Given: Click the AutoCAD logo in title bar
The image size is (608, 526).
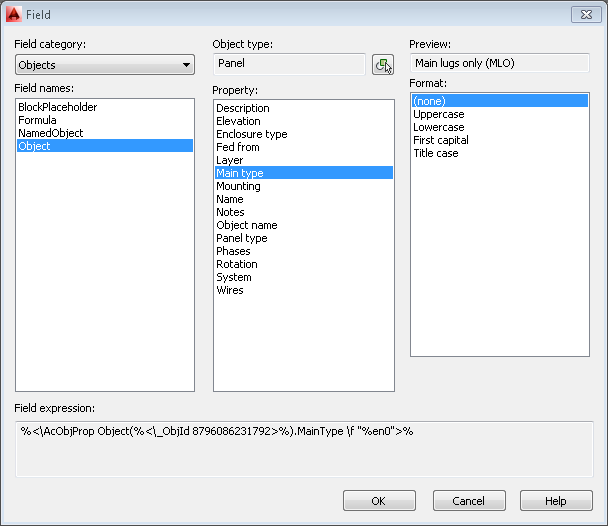Looking at the screenshot, I should click(x=14, y=14).
